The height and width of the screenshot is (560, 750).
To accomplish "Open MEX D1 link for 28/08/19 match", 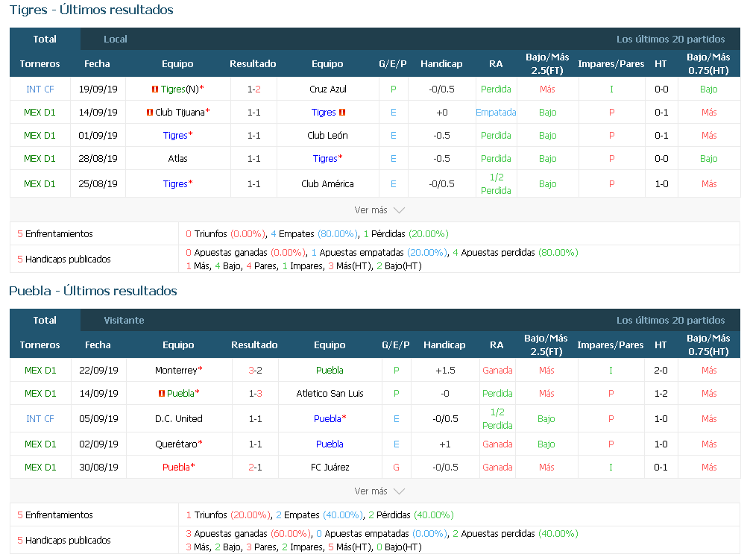I will 40,158.
